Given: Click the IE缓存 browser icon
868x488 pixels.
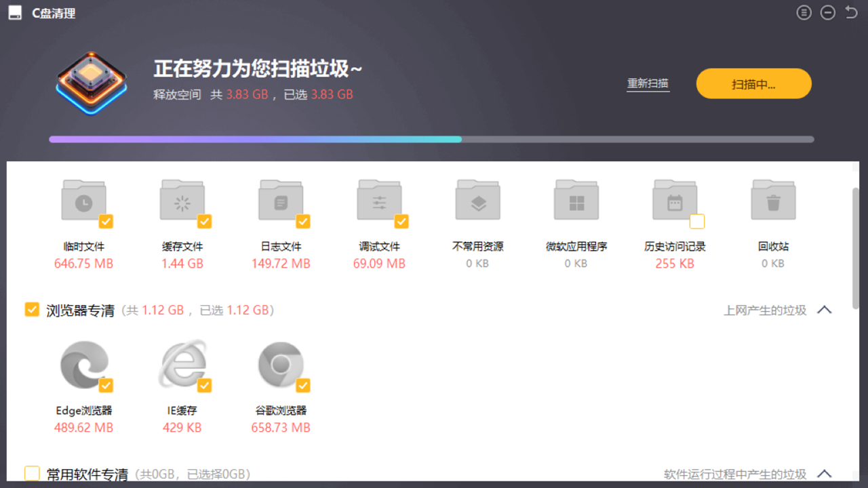Looking at the screenshot, I should [x=182, y=364].
